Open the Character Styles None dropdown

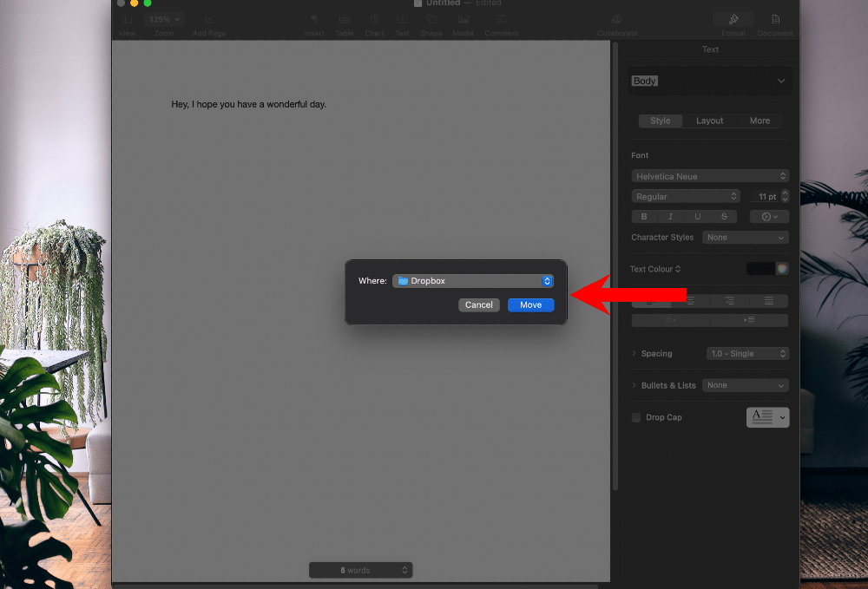(x=745, y=238)
